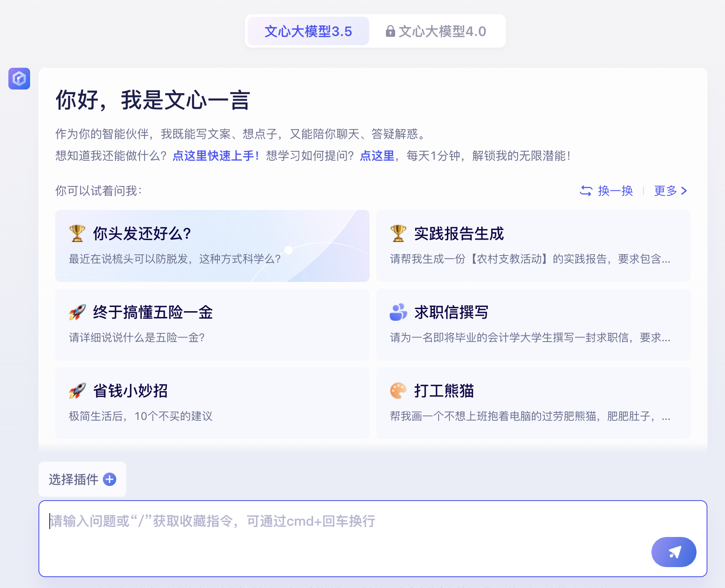Click text 最近在说梳头可以防脱发，这种方式科学么?
This screenshot has height=588, width=725.
pyautogui.click(x=175, y=259)
